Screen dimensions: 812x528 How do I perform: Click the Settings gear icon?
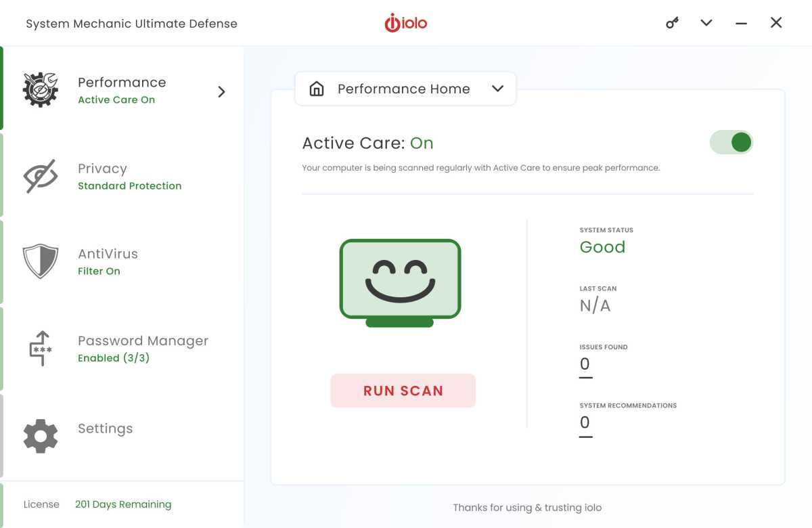click(41, 436)
